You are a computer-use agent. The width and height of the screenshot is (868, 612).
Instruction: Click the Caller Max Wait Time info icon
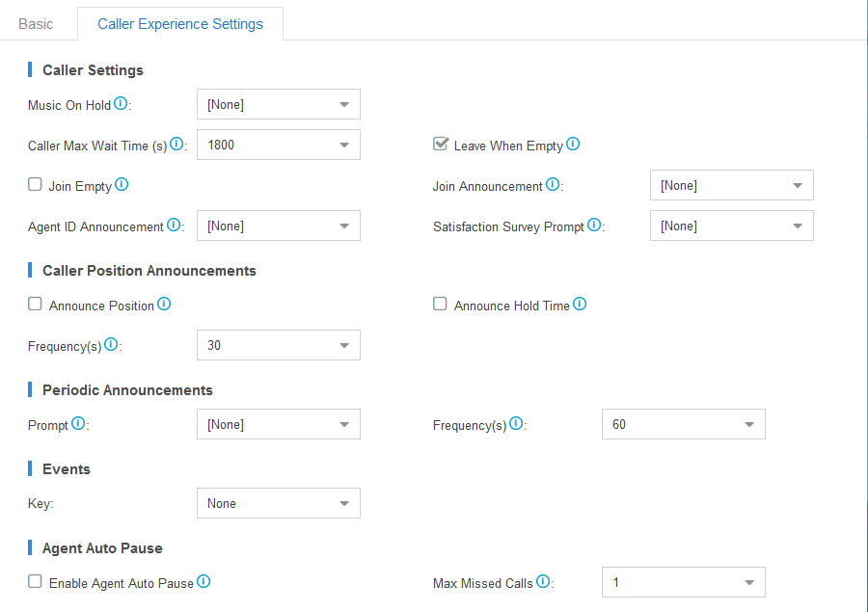click(176, 144)
